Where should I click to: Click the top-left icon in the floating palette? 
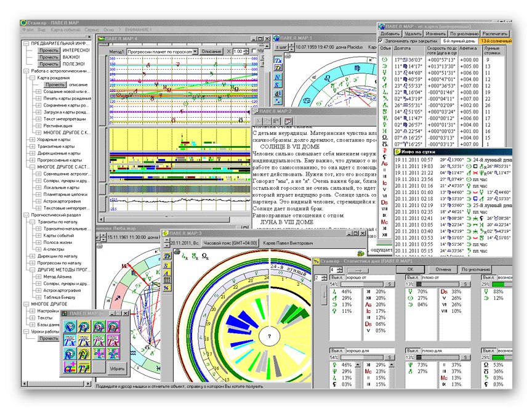[69, 327]
